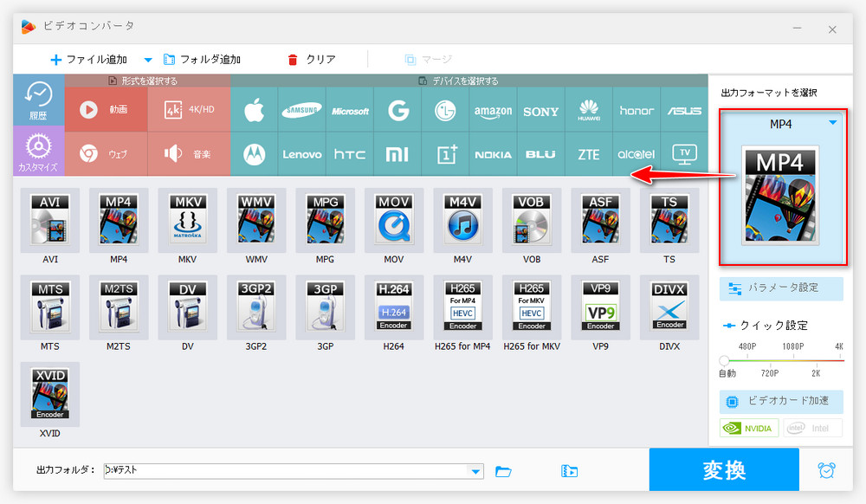Open the 音楽 format tab

(x=189, y=154)
